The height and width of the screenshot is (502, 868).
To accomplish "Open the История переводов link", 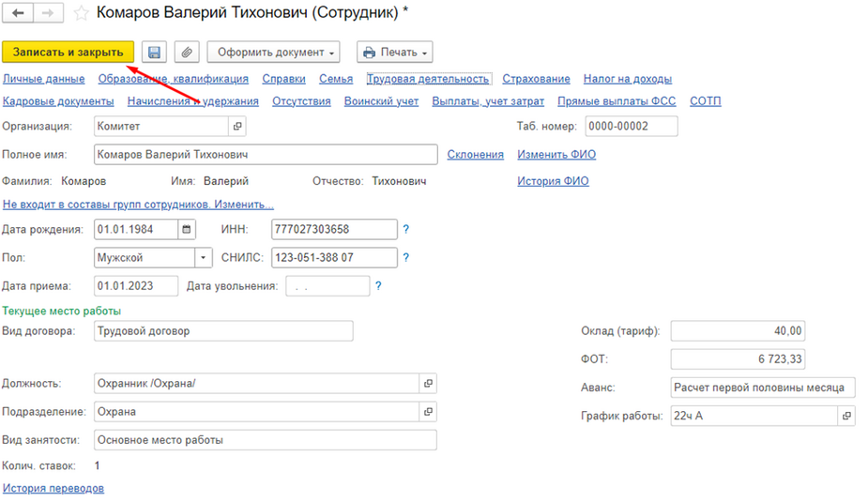I will click(53, 488).
